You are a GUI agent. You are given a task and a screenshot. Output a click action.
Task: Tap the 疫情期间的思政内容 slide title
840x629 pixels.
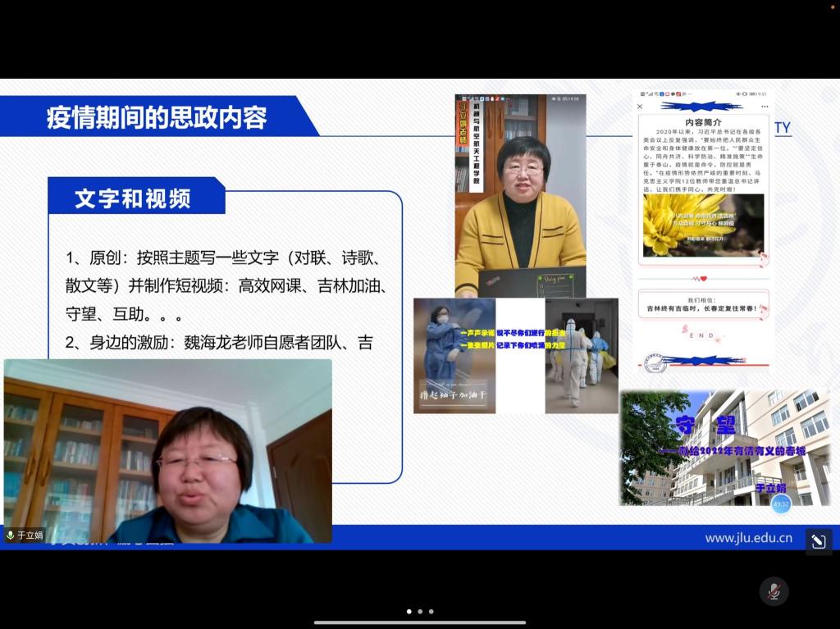pyautogui.click(x=156, y=118)
